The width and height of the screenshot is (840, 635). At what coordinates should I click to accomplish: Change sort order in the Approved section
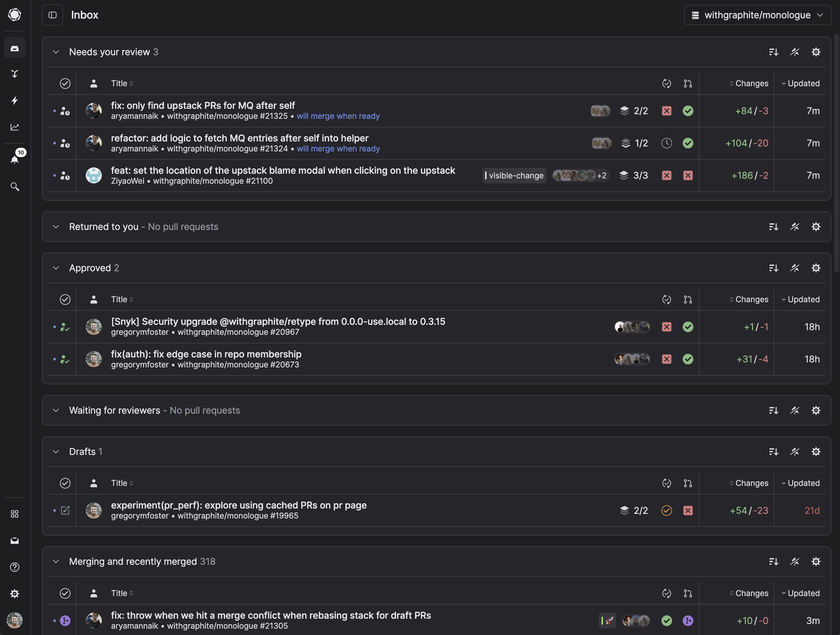point(773,268)
